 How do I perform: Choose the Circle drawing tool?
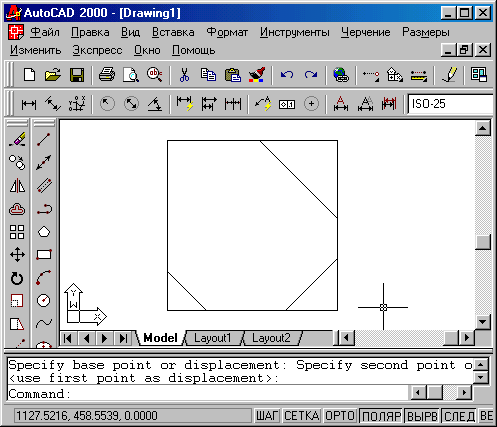[44, 301]
